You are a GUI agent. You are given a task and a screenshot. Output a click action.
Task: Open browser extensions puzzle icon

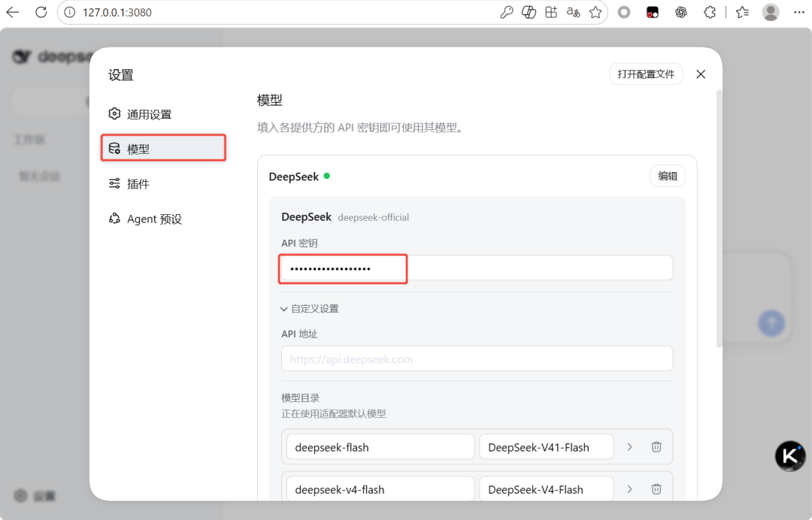710,13
